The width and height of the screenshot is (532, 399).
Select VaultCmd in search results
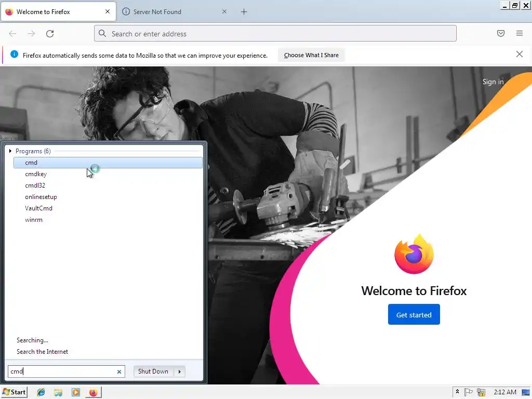108,208
